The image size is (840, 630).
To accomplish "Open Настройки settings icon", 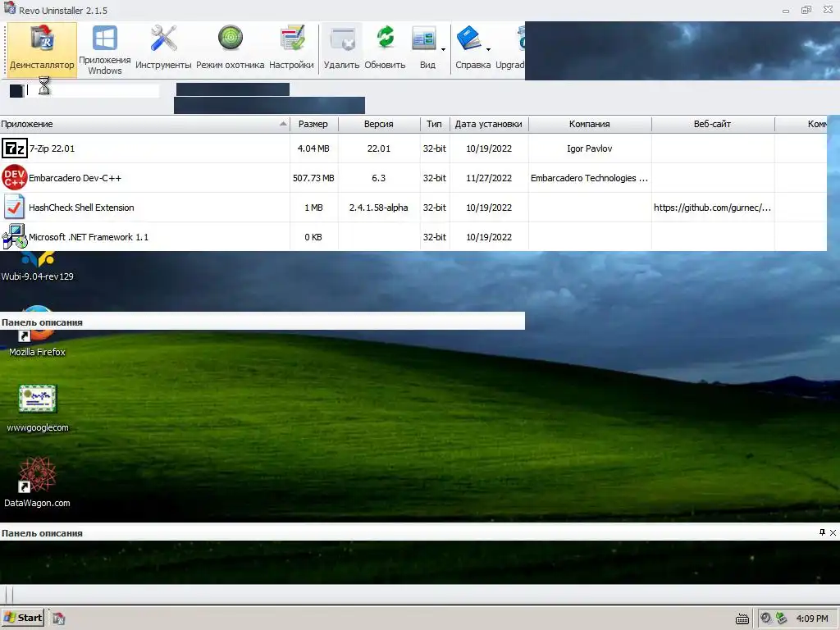I will (292, 39).
